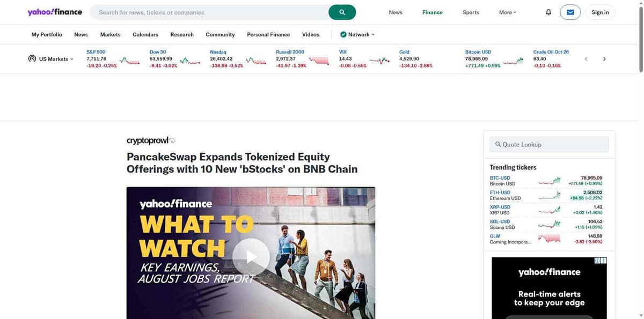Viewport: 644px width, 319px height.
Task: Expand the Network dropdown
Action: click(358, 34)
